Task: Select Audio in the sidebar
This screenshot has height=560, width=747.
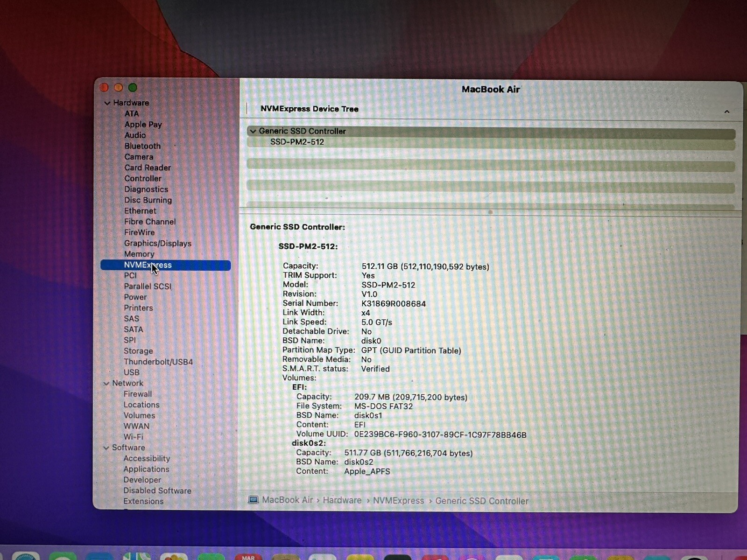Action: click(135, 135)
